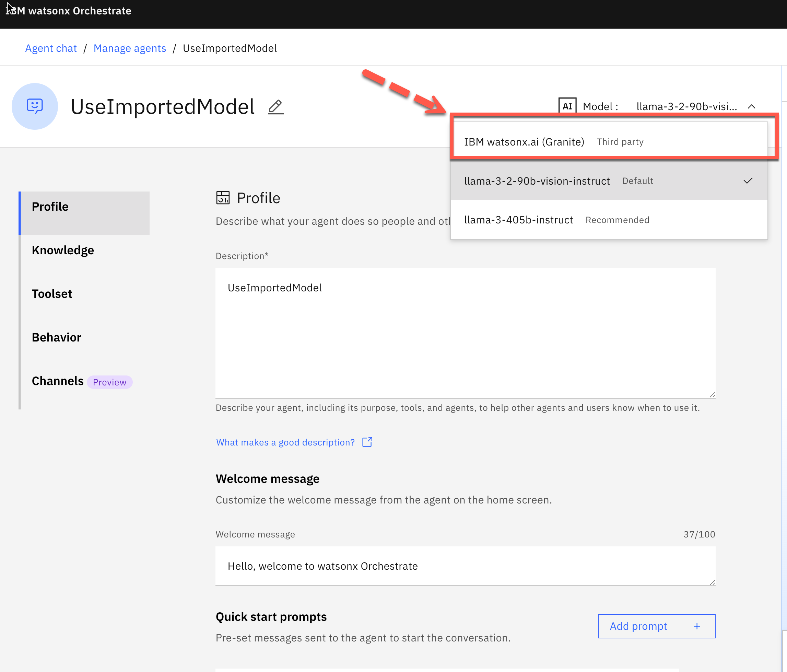Open the Toolset section
The height and width of the screenshot is (672, 787).
click(52, 293)
